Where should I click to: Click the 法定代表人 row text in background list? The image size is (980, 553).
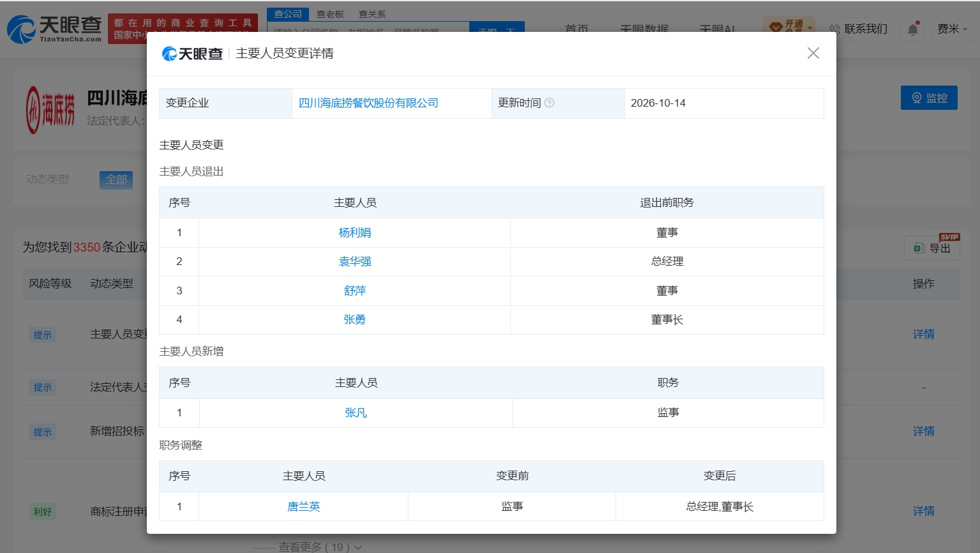[119, 387]
